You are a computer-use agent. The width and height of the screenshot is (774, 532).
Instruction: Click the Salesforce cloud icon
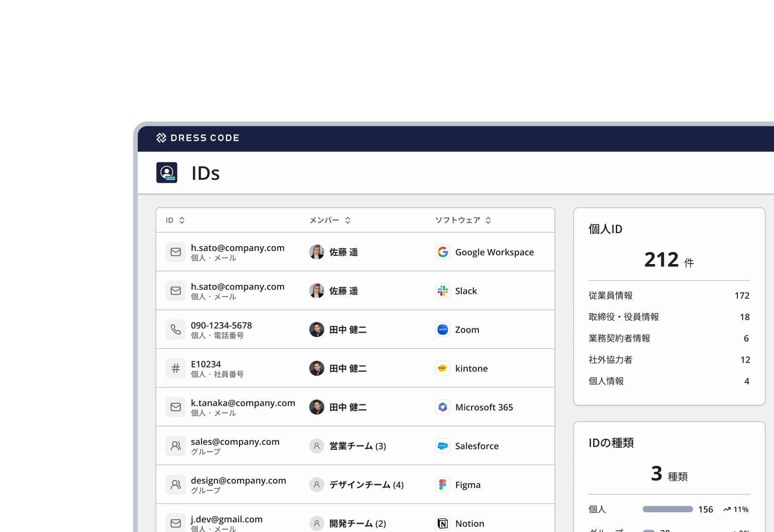(443, 446)
